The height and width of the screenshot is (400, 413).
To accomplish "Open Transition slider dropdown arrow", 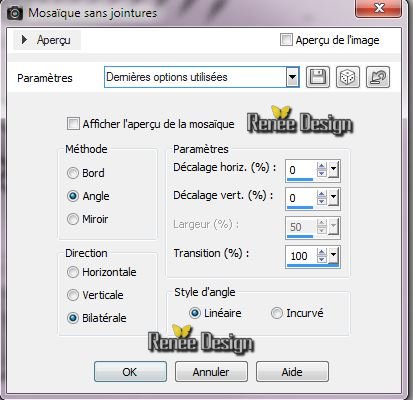I will click(333, 256).
